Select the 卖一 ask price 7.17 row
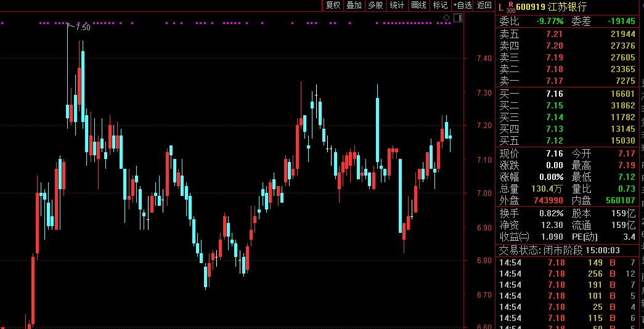The image size is (644, 329). (568, 81)
